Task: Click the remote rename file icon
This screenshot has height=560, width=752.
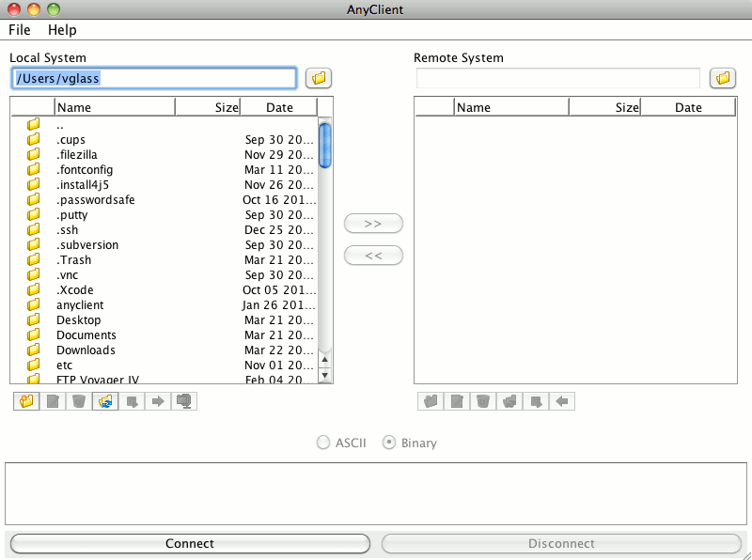Action: (457, 401)
